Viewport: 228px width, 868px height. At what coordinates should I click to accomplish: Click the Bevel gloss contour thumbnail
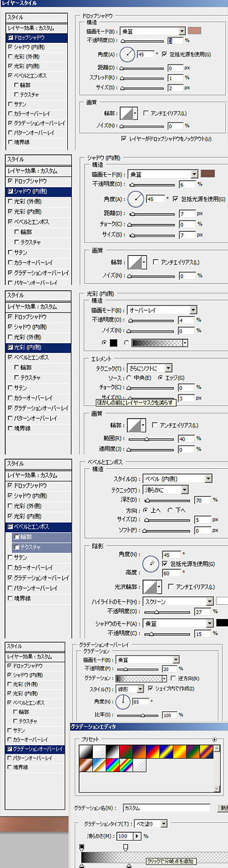coord(150,586)
